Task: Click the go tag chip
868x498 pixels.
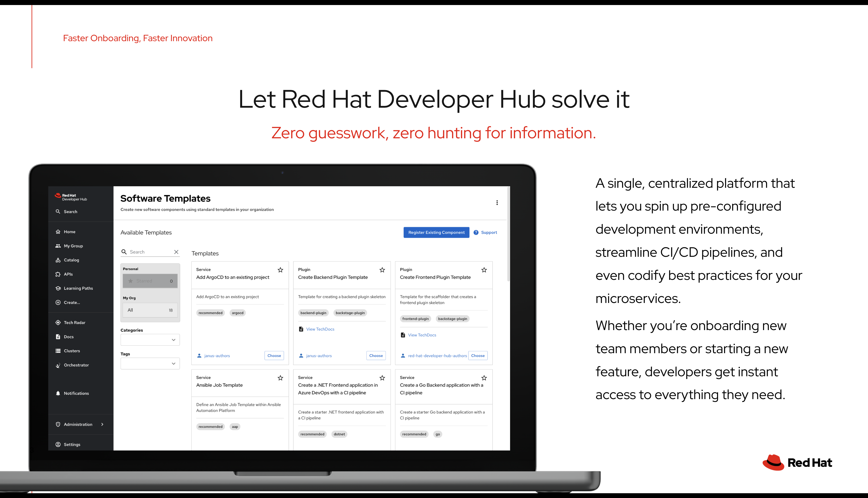Action: (x=438, y=434)
